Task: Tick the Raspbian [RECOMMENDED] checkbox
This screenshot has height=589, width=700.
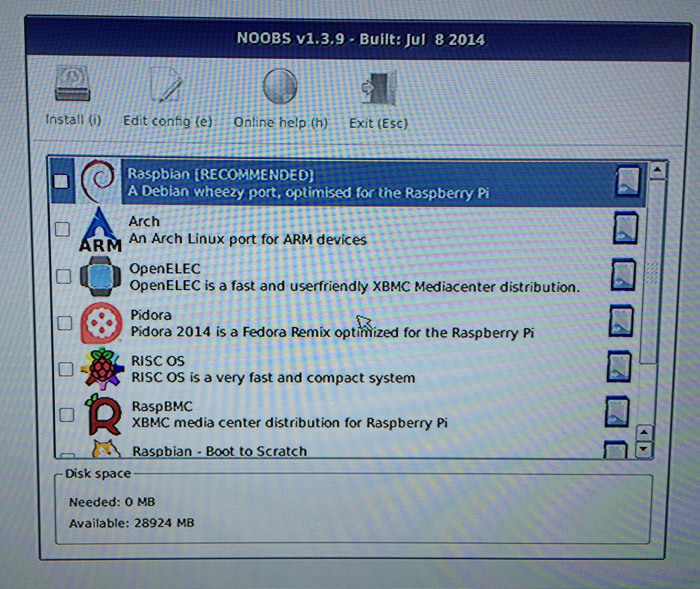Action: tap(61, 181)
